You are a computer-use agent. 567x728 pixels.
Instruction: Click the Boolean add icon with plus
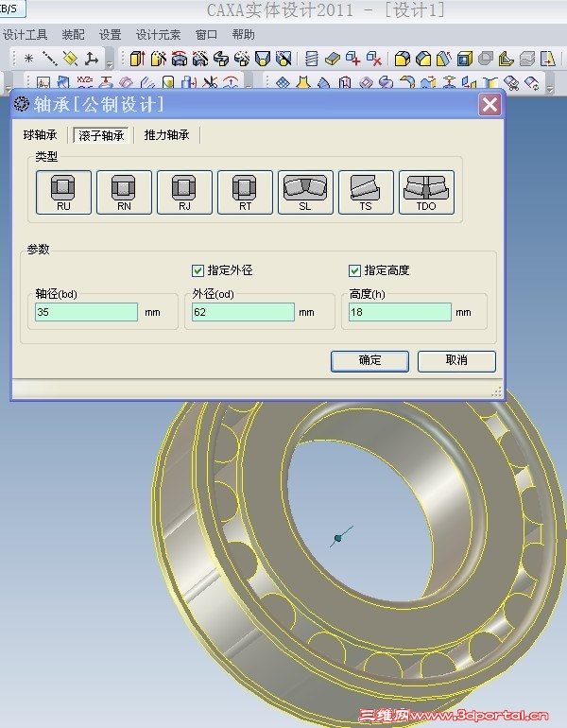[353, 59]
